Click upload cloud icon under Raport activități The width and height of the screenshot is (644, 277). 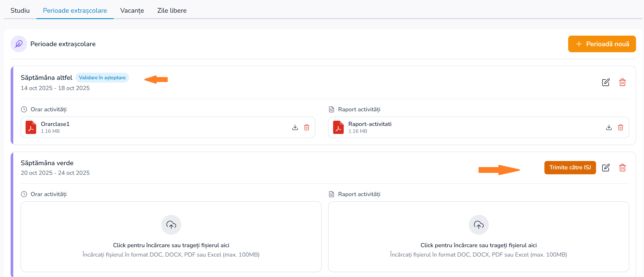tap(479, 225)
